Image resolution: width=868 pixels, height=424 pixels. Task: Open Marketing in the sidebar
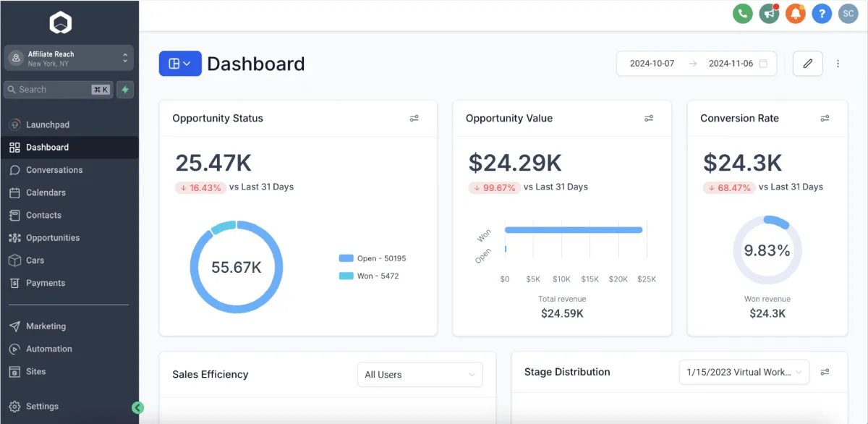tap(69, 326)
